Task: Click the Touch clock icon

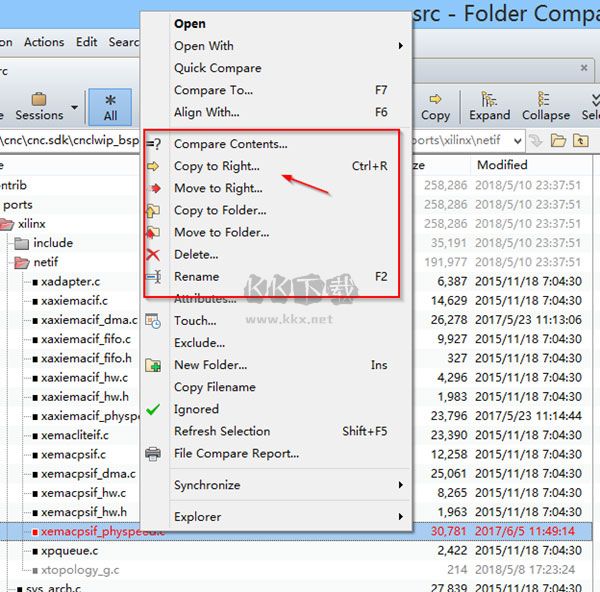Action: tap(153, 321)
